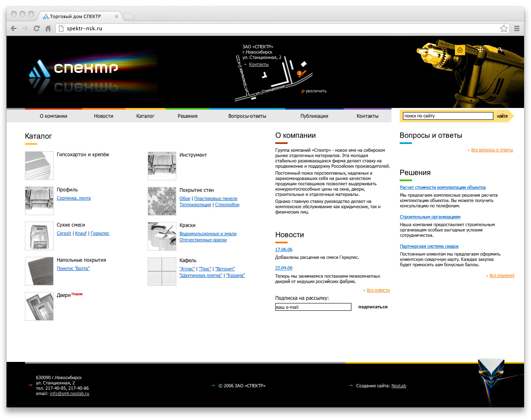The height and width of the screenshot is (420, 531).
Task: Open the "Текс" tile link
Action: point(205,269)
